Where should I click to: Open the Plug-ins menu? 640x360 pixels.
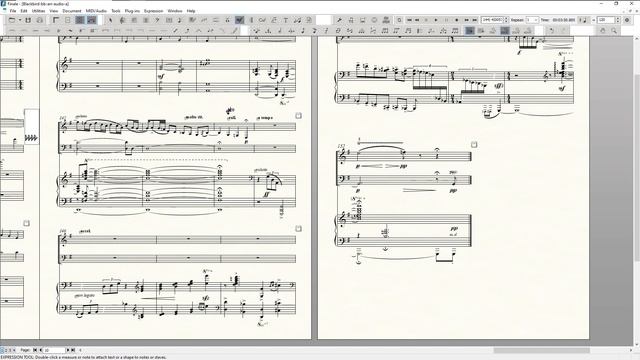(132, 11)
